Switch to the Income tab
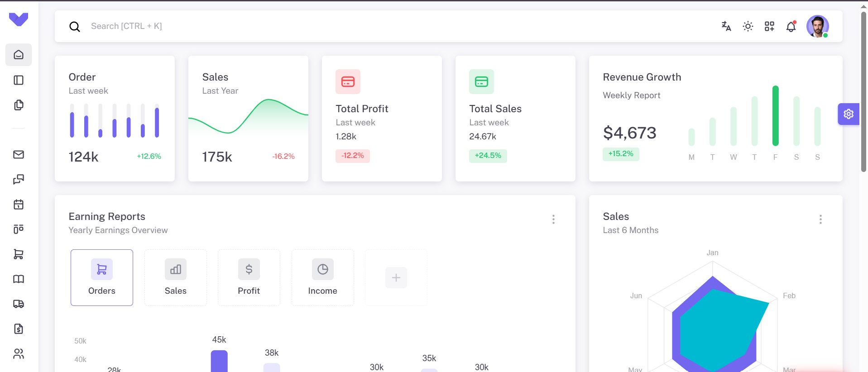 (x=322, y=277)
